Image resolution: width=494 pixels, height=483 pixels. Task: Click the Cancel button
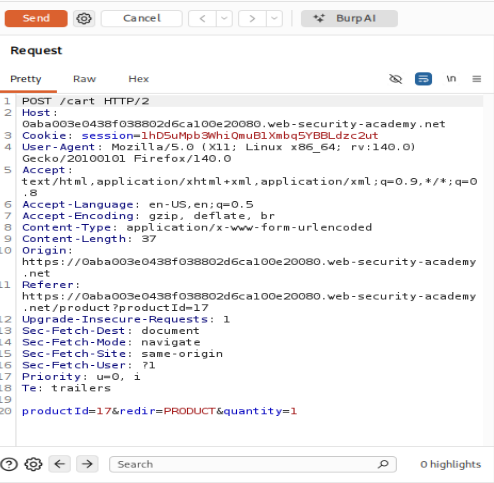[x=142, y=18]
